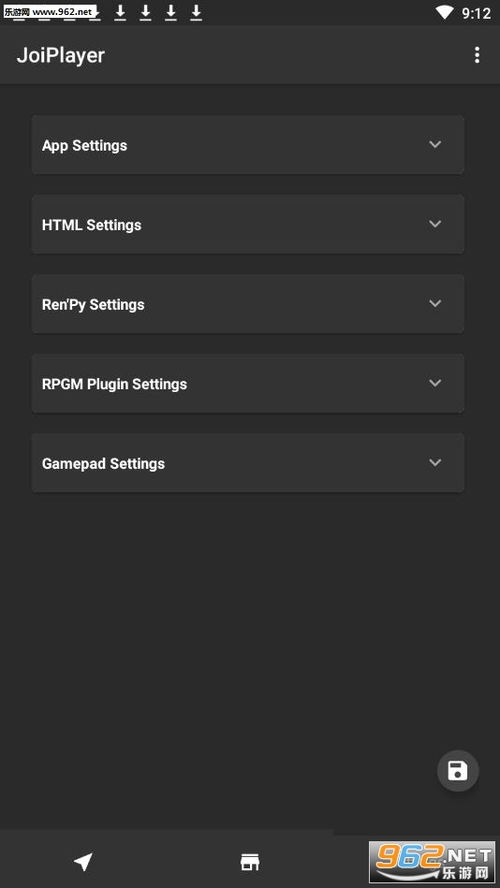Image resolution: width=500 pixels, height=888 pixels.
Task: Select the Ren'Py Settings label
Action: [x=93, y=305]
